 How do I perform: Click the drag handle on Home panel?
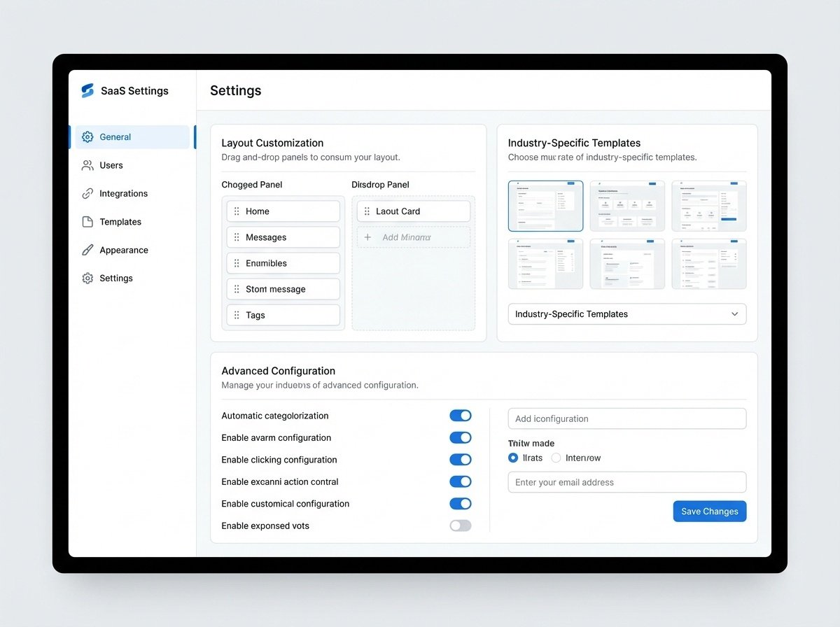237,211
